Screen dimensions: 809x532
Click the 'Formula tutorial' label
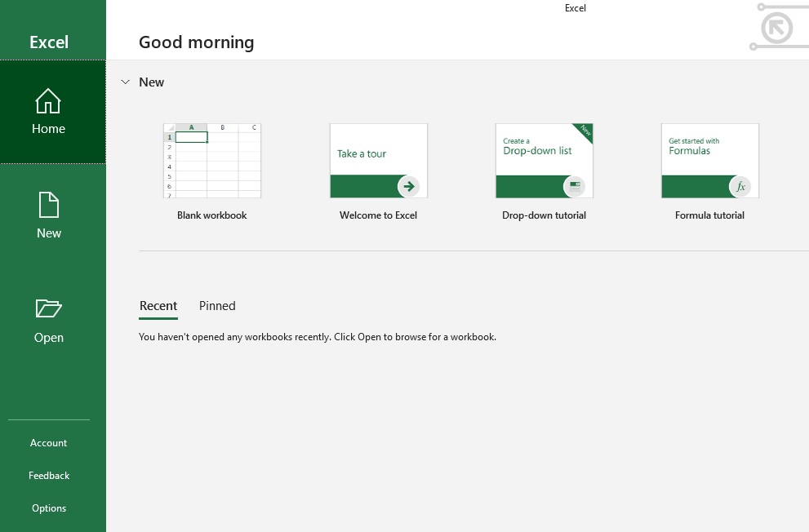point(709,215)
